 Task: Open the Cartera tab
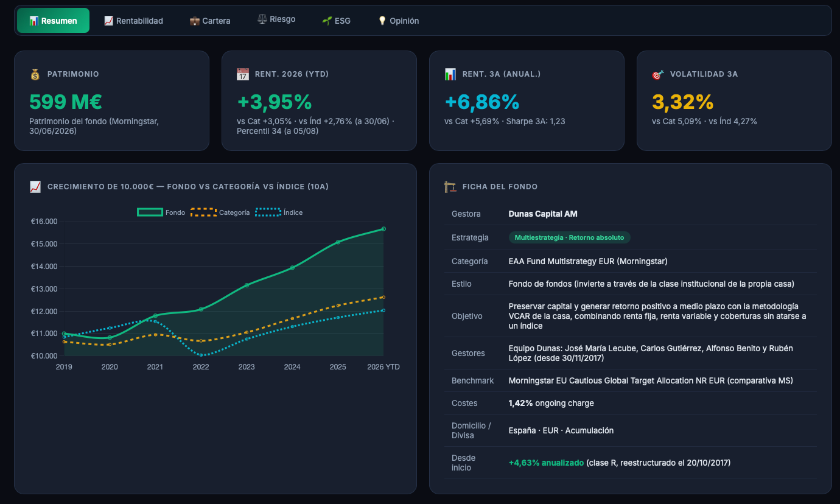click(210, 21)
